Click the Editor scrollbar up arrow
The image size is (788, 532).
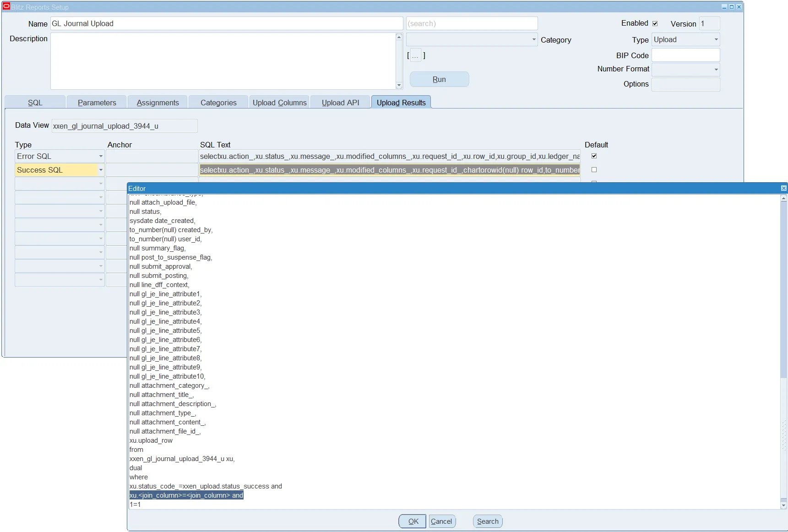(x=783, y=198)
